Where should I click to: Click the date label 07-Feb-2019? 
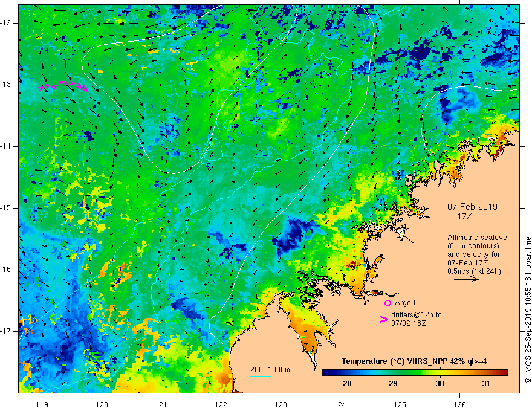click(x=472, y=207)
